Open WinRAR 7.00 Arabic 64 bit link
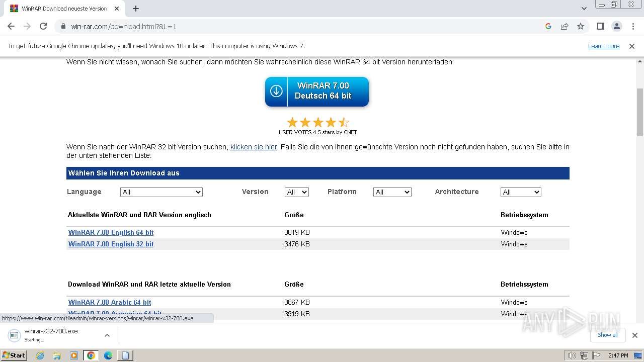 pyautogui.click(x=110, y=302)
